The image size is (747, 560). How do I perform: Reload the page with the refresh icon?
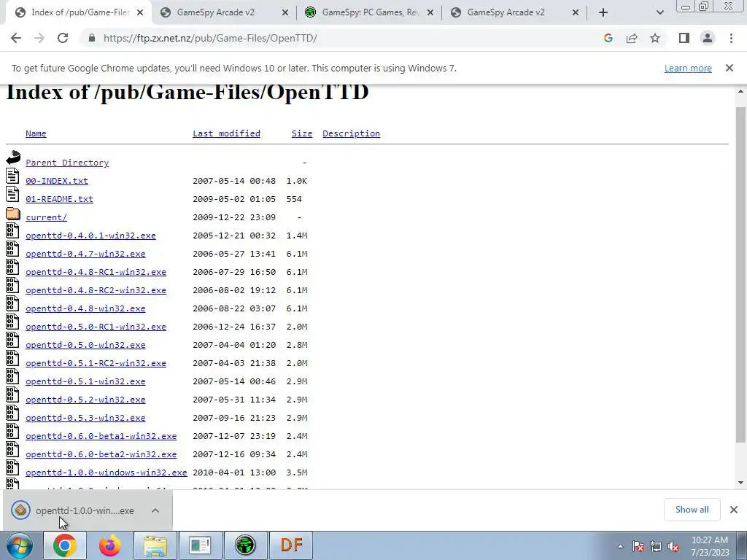(x=63, y=38)
